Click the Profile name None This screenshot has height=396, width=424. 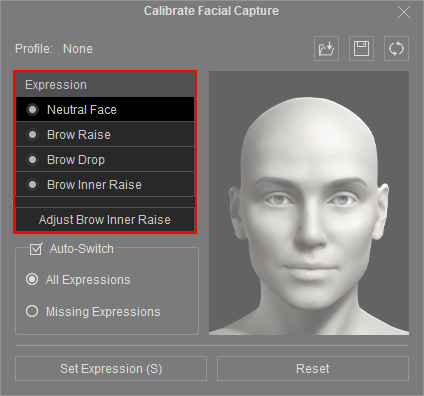click(x=78, y=49)
